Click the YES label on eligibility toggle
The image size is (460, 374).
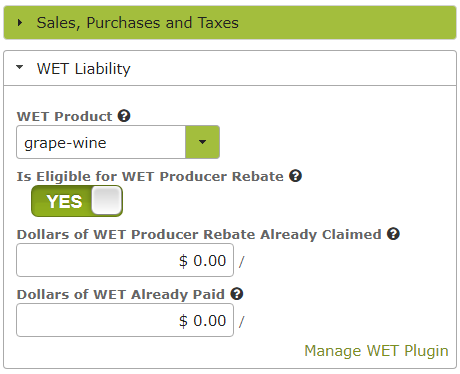tap(64, 201)
